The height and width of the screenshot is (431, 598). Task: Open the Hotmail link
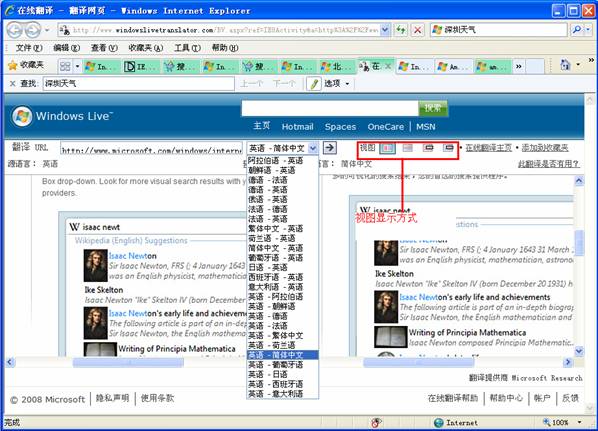[297, 127]
